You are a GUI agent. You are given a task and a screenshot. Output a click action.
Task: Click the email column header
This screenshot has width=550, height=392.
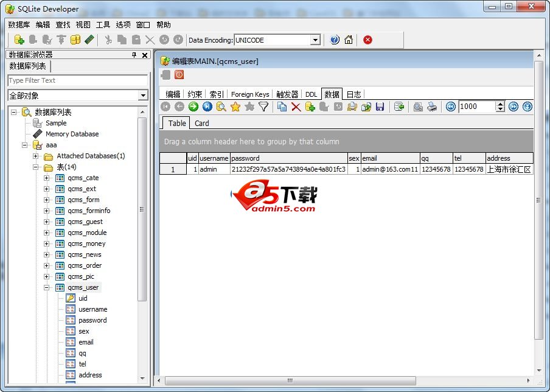coord(391,158)
